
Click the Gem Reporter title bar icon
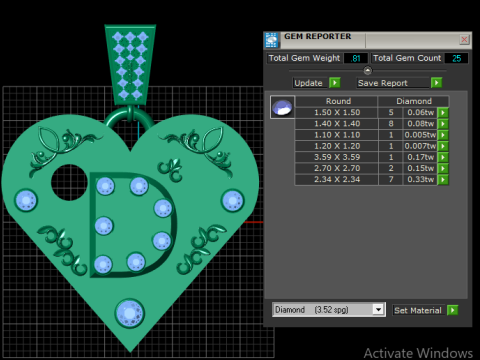coord(272,40)
